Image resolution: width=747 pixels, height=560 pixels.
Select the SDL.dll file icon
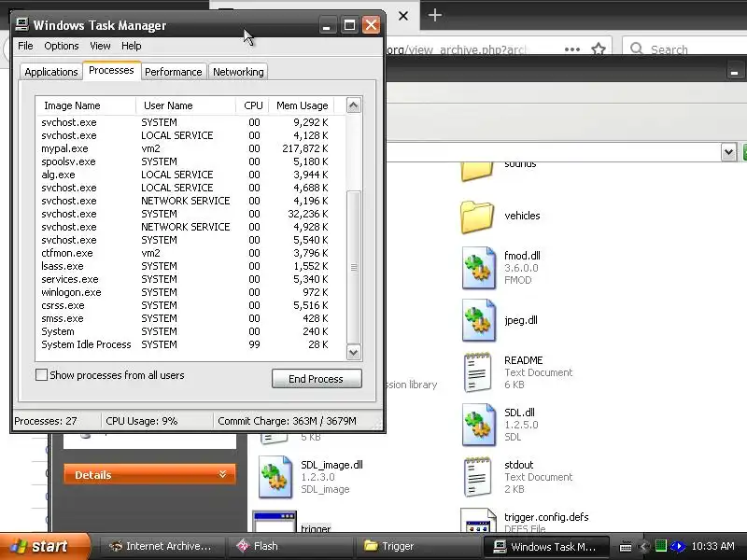[479, 425]
